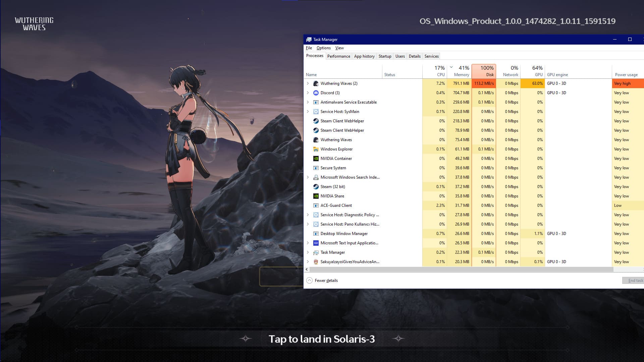Collapse view using Fewer details arrow

coord(309,281)
